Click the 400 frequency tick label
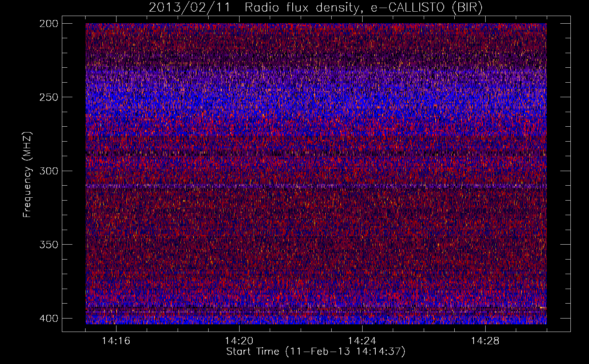Image resolution: width=589 pixels, height=364 pixels. point(48,318)
